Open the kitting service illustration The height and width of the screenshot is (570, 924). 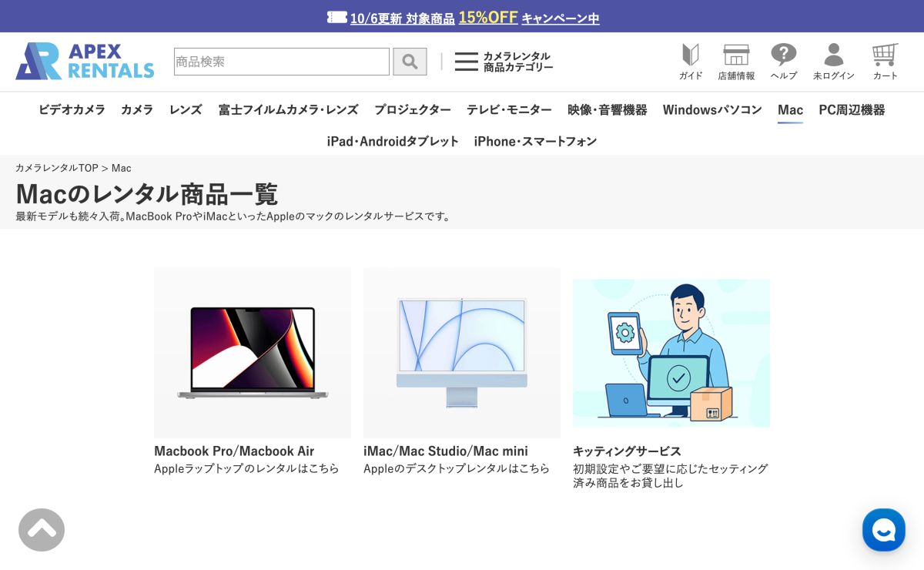point(671,353)
